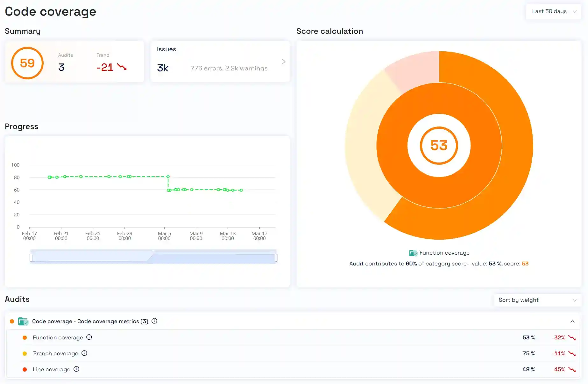The height and width of the screenshot is (384, 588).
Task: Select the Branch coverage audit row
Action: [x=55, y=353]
